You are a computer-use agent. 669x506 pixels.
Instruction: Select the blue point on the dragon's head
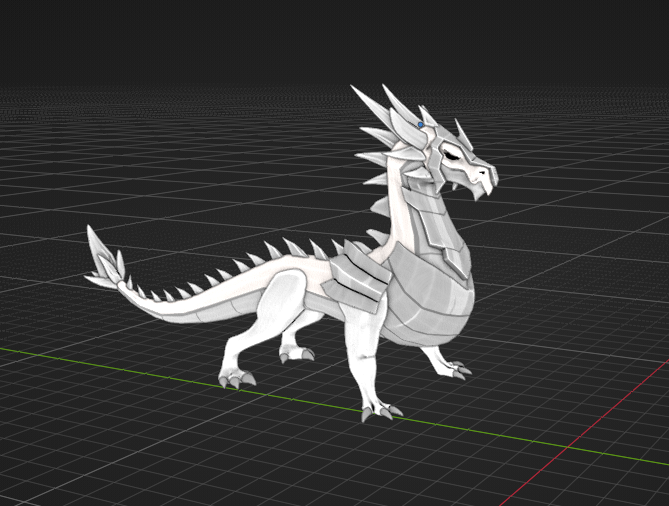[421, 125]
